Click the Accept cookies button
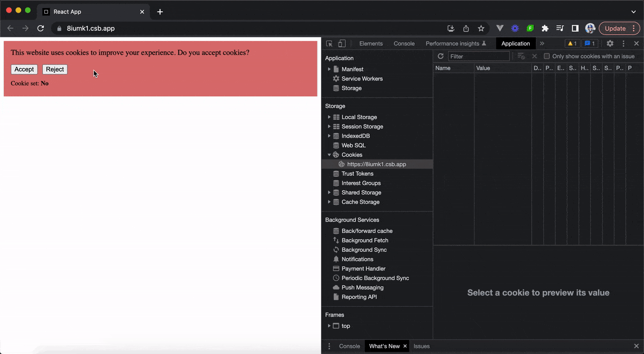644x354 pixels. pyautogui.click(x=24, y=69)
